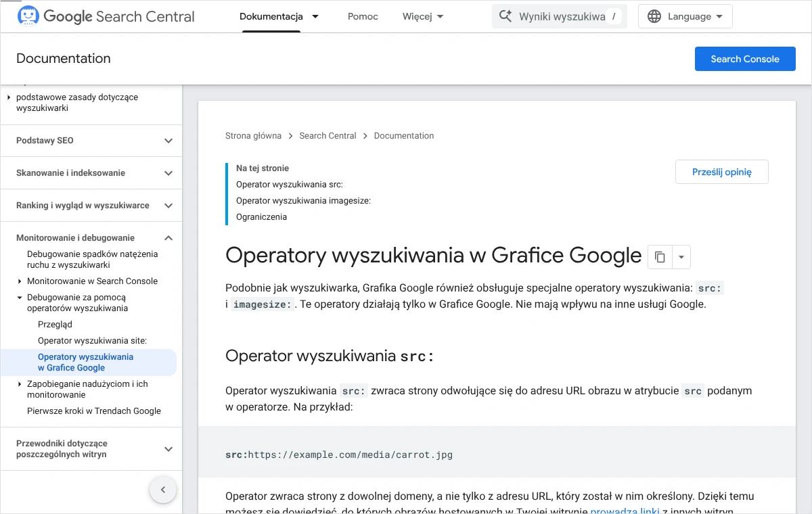This screenshot has height=514, width=812.
Task: Click the Prześlij opinię button
Action: pos(722,172)
